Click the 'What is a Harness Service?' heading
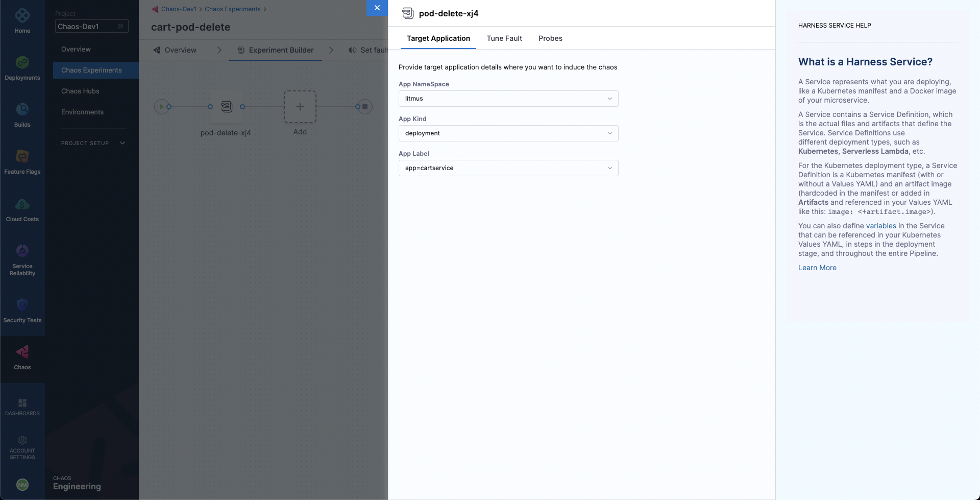This screenshot has height=500, width=980. 865,62
